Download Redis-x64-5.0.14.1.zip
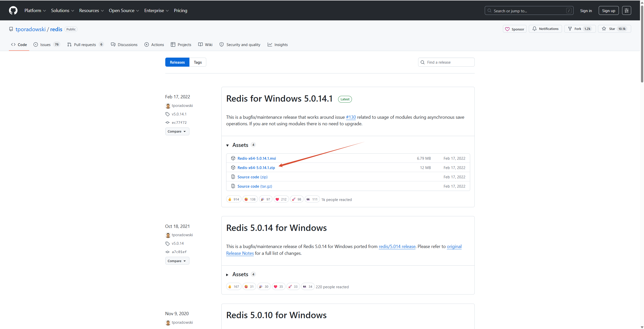The image size is (644, 329). (x=256, y=168)
